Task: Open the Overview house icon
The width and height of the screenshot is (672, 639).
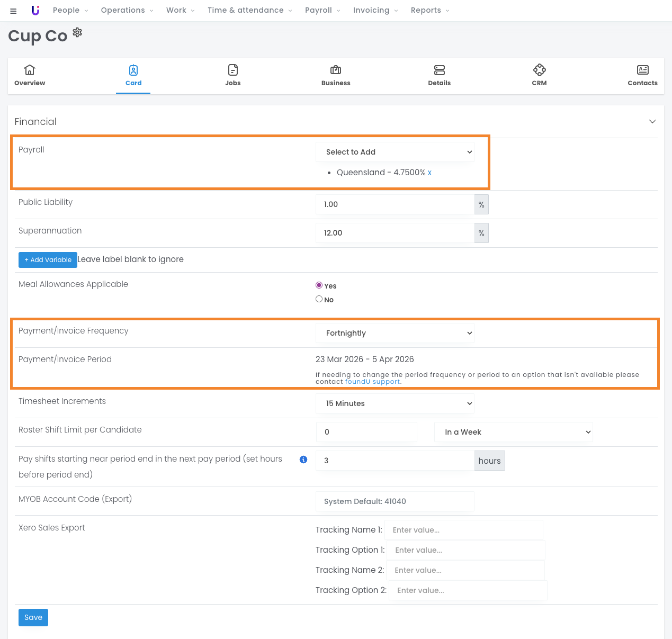Action: coord(30,70)
